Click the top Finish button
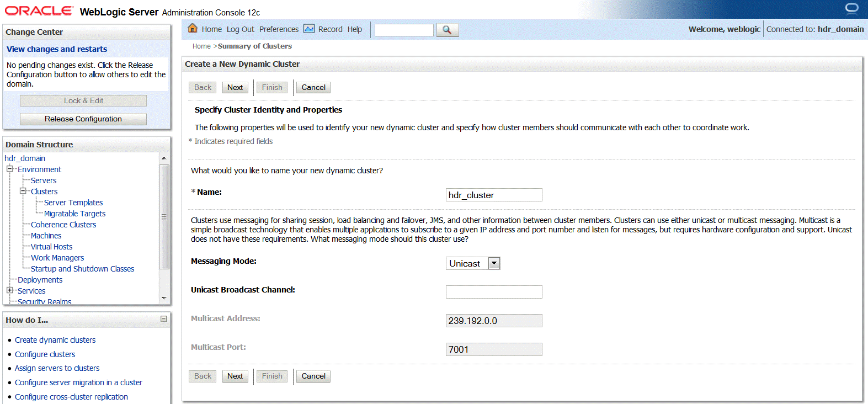Viewport: 868px width, 404px height. point(272,87)
